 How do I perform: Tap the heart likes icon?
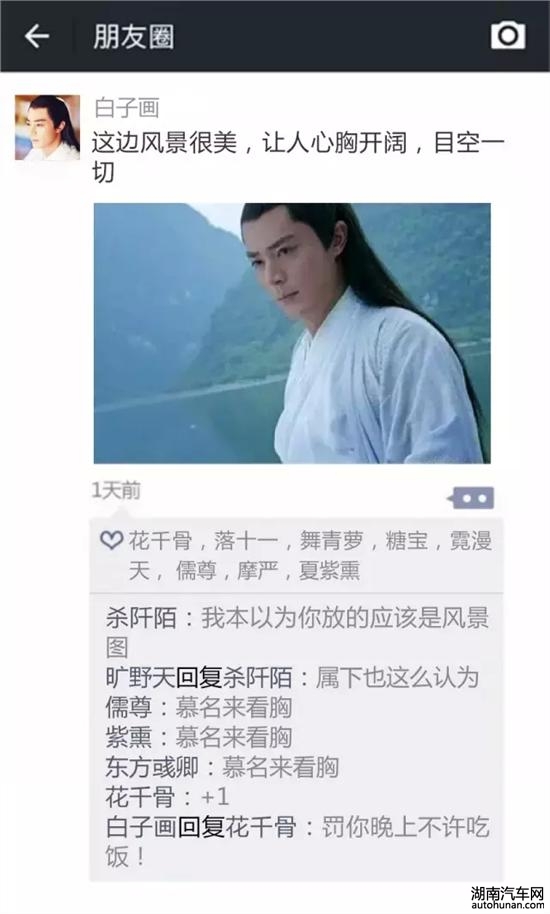pos(111,540)
